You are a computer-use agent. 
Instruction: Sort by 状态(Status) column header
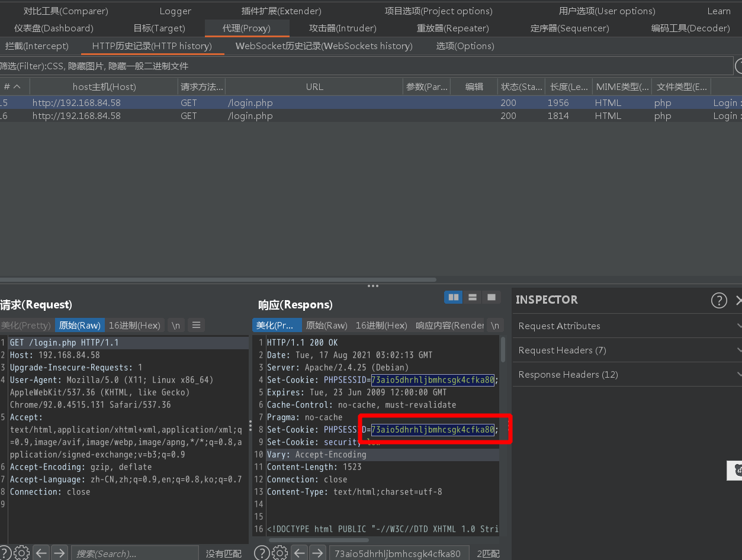521,86
